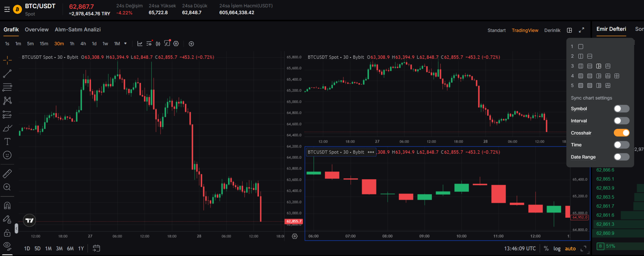Enable the Symbol sync toggle
Viewport: 644px width, 256px height.
click(x=621, y=109)
